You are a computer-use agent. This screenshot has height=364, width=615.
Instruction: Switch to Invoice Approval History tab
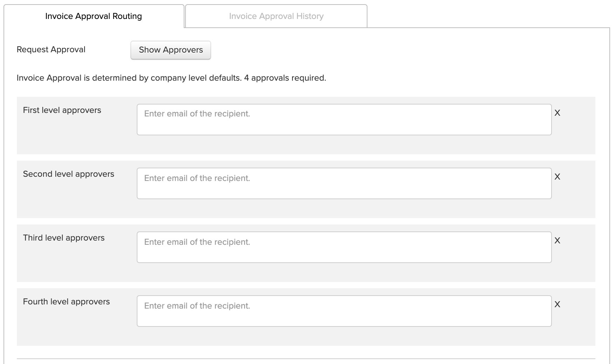(276, 16)
